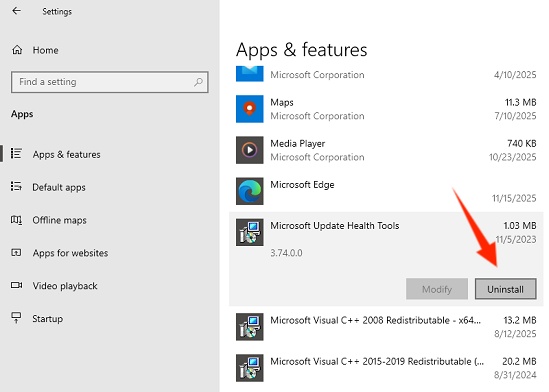The width and height of the screenshot is (549, 392).
Task: Click the Apps & features page heading
Action: [x=301, y=50]
